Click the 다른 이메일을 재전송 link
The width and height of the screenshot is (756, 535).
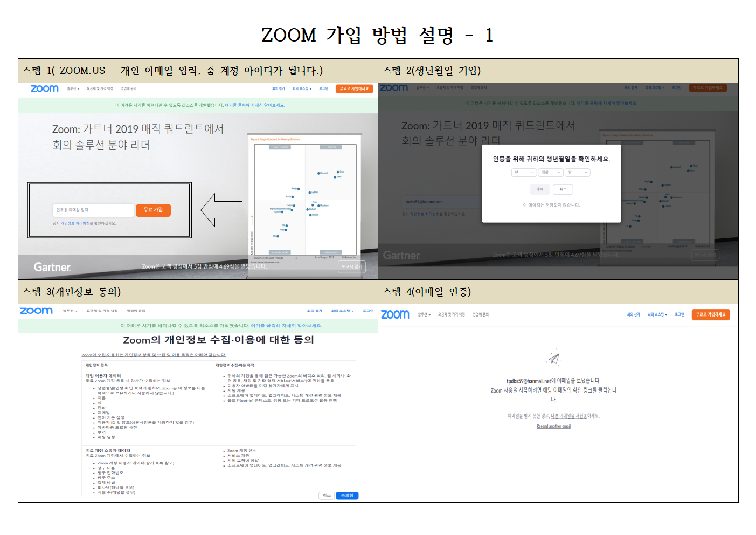568,416
